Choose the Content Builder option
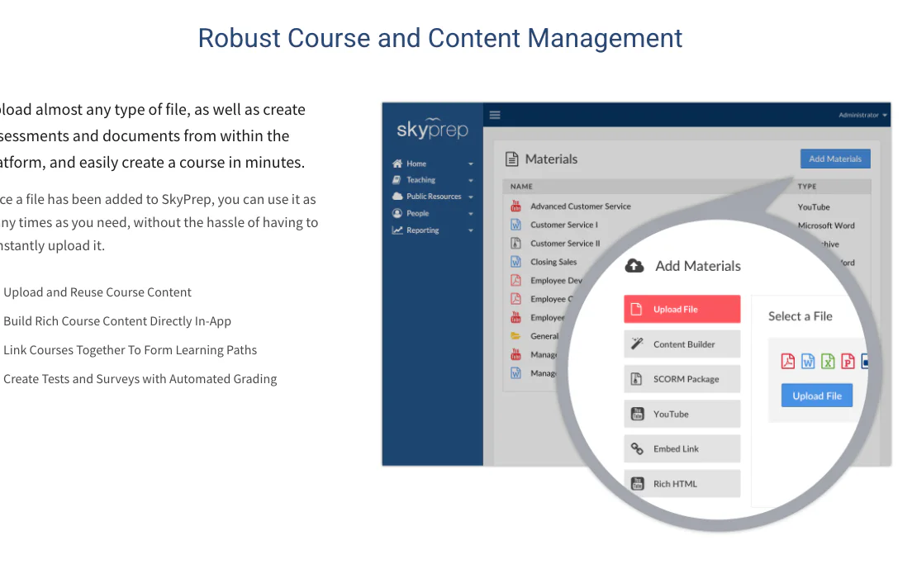The width and height of the screenshot is (912, 588). [x=682, y=344]
